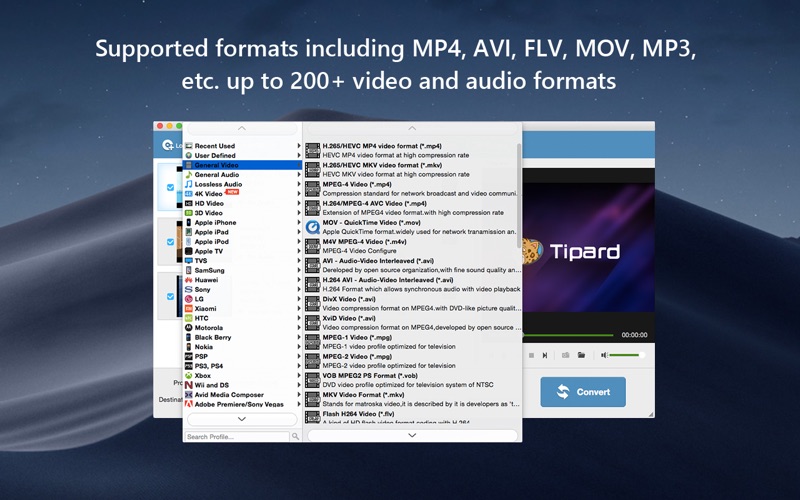This screenshot has width=800, height=500.
Task: Choose MPEG-2 Video (*.mpg) profile
Action: pyautogui.click(x=412, y=361)
